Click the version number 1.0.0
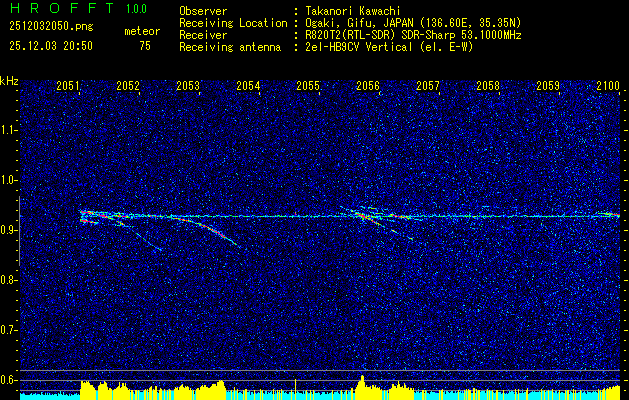This screenshot has height=400, width=629. pyautogui.click(x=136, y=9)
